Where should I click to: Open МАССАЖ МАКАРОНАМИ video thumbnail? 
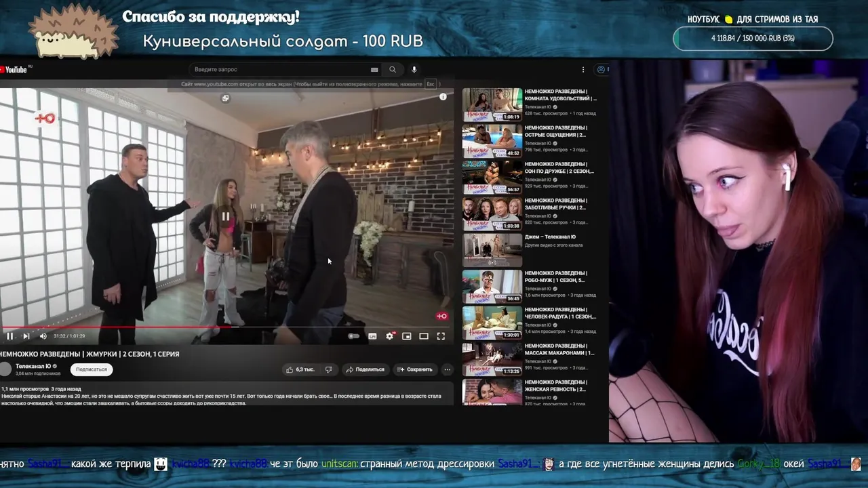click(x=492, y=359)
